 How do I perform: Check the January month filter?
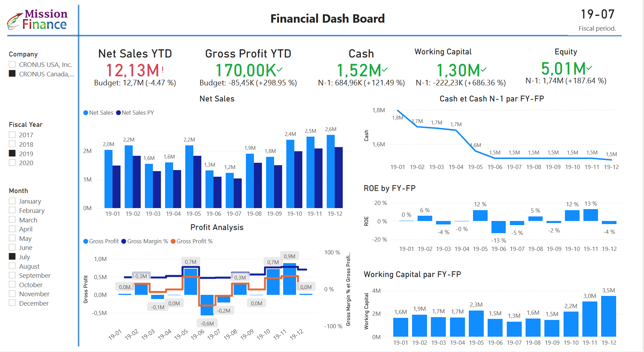click(x=12, y=201)
